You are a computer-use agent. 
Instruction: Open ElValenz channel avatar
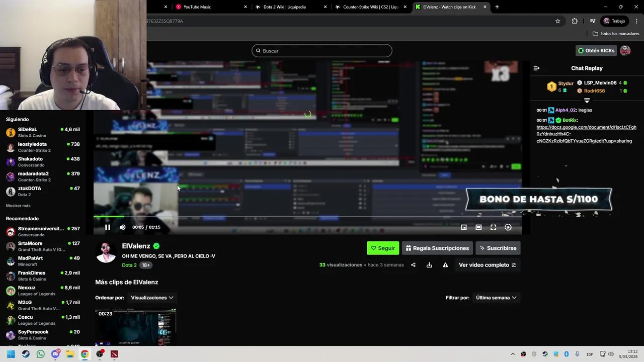pos(106,253)
